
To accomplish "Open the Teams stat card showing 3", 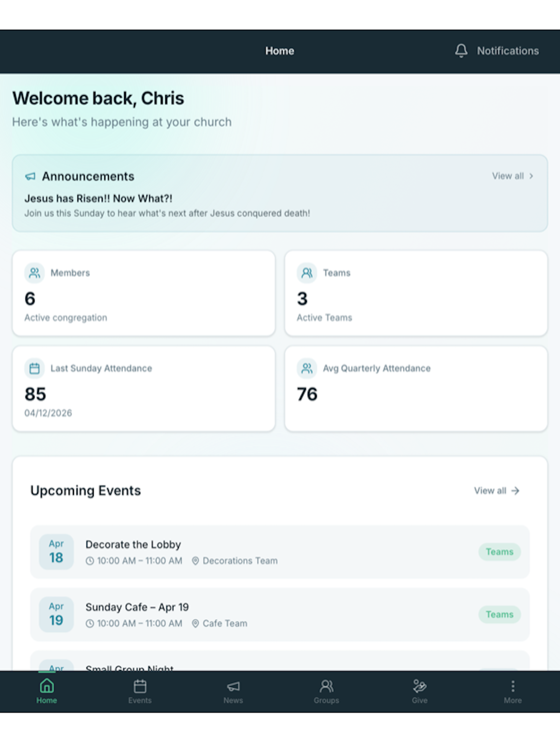I will coord(416,293).
